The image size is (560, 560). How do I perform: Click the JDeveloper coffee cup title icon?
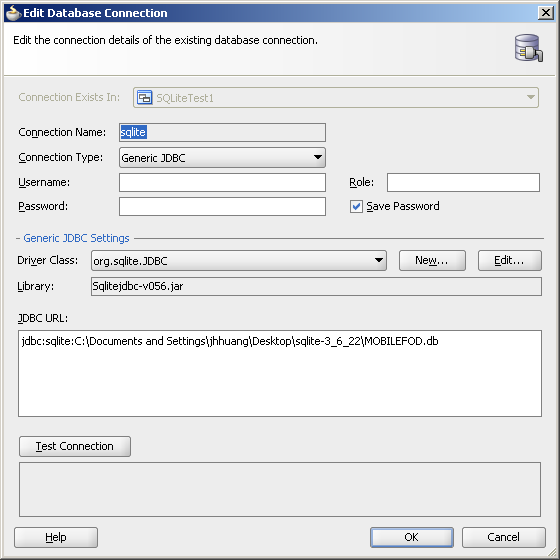[13, 13]
